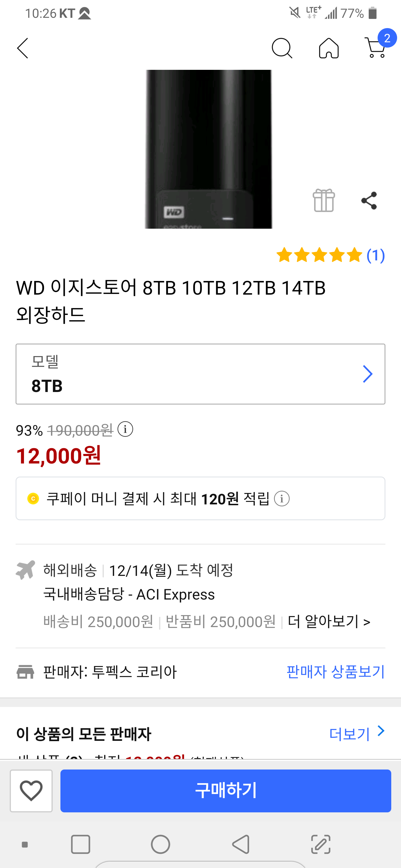Expand all sellers with 더보기

click(x=356, y=733)
